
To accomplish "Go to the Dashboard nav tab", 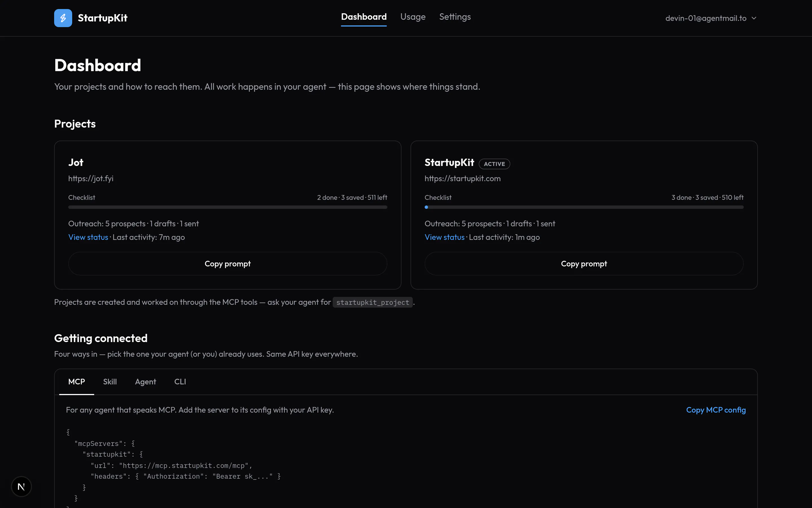I will 364,17.
